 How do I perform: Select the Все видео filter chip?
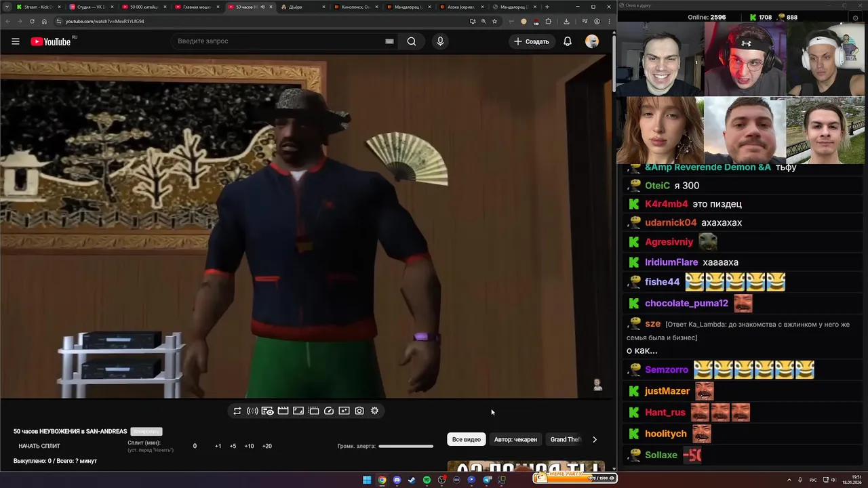467,439
